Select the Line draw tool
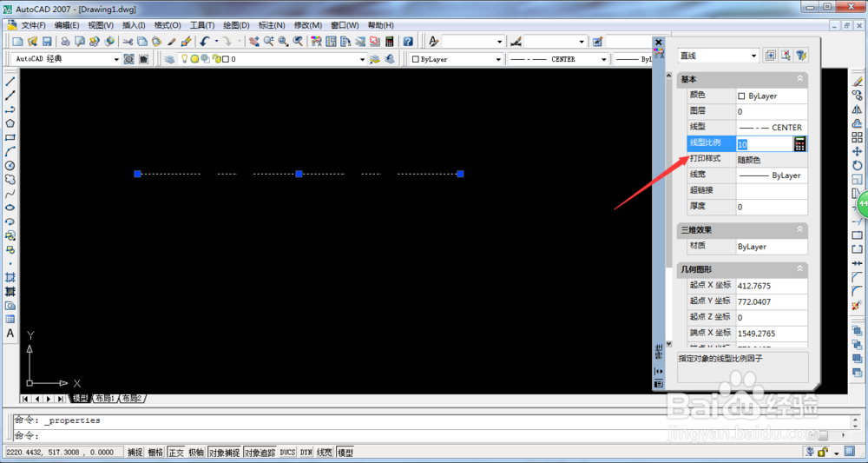Screen dimensions: 868x463 click(x=10, y=82)
